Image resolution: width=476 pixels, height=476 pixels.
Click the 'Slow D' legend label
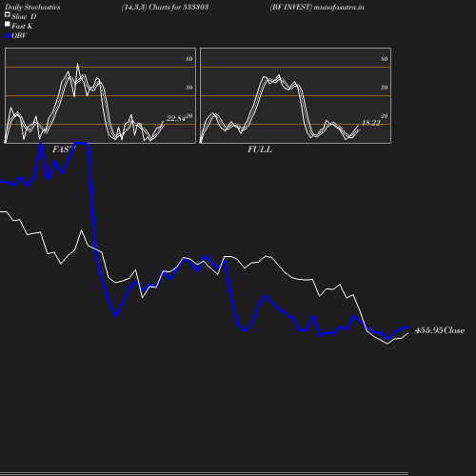(24, 17)
